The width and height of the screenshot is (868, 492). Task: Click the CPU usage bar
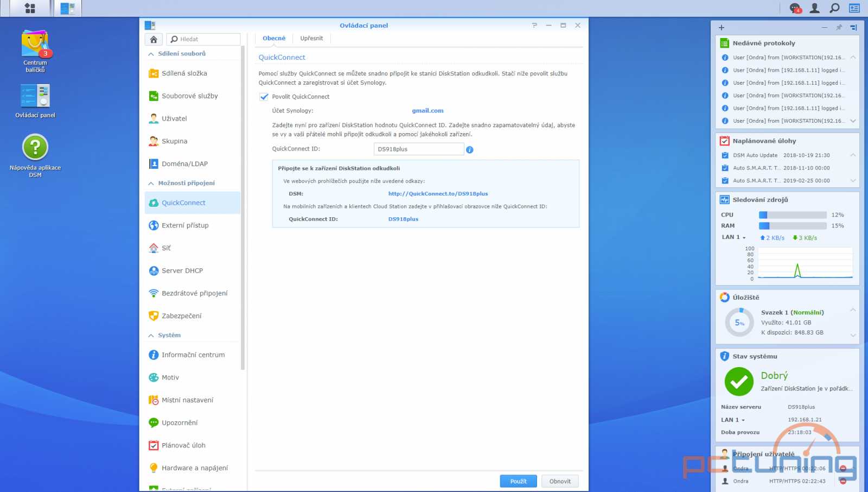click(793, 215)
